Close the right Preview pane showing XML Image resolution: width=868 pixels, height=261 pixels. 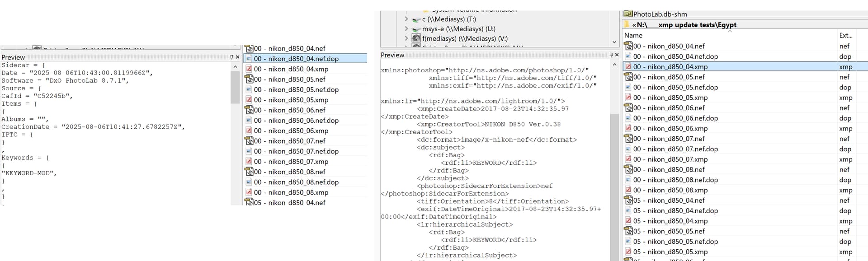(617, 55)
